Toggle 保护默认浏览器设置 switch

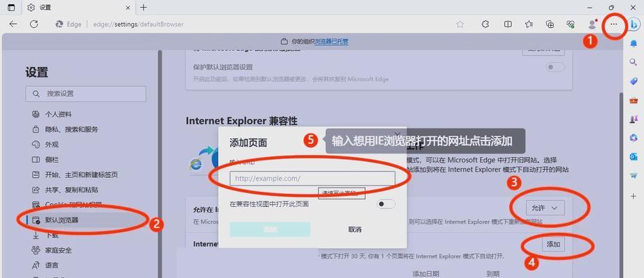(555, 67)
